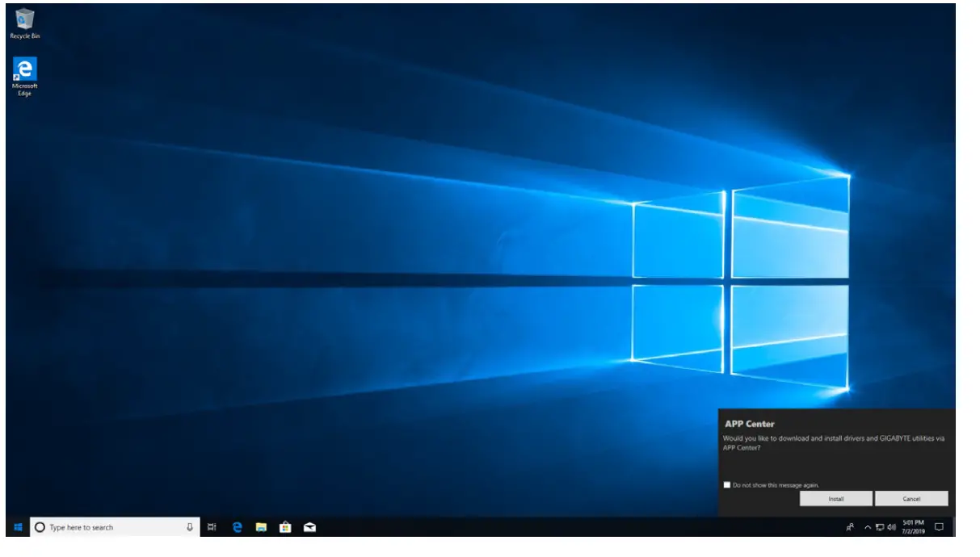Open the volume control tray icon
980x557 pixels.
click(892, 527)
